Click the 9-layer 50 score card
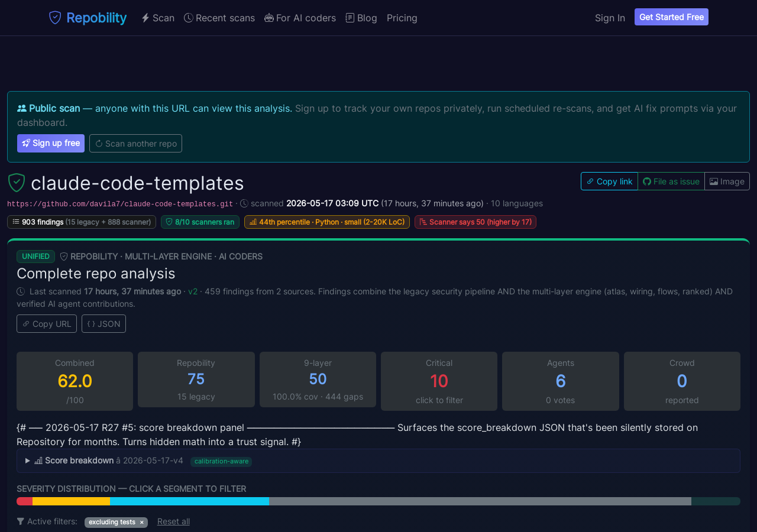 coord(318,379)
